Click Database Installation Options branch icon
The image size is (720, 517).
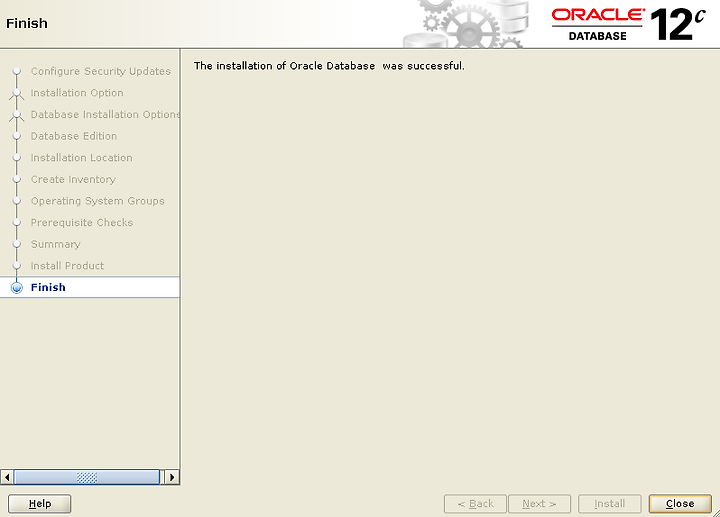[x=17, y=115]
